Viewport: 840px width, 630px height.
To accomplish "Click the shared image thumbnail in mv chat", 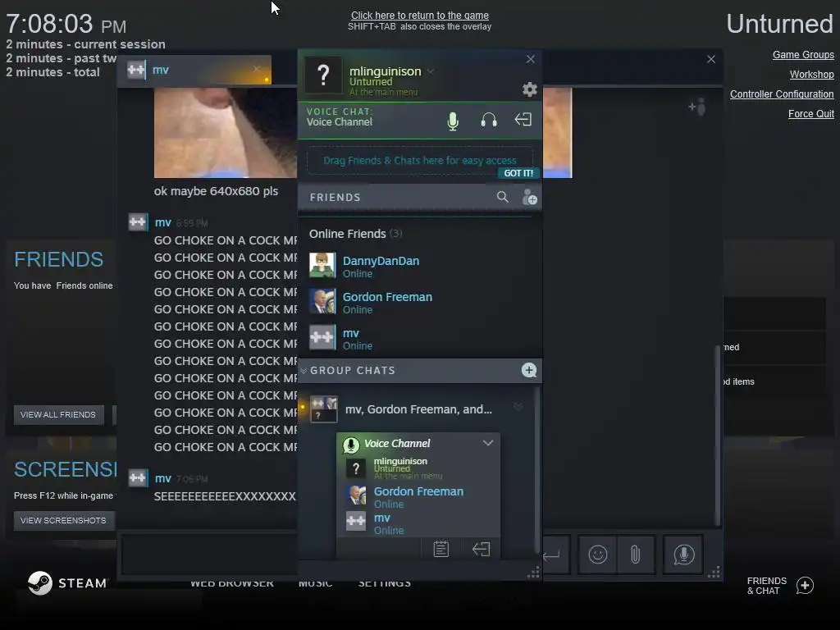I will [x=226, y=132].
